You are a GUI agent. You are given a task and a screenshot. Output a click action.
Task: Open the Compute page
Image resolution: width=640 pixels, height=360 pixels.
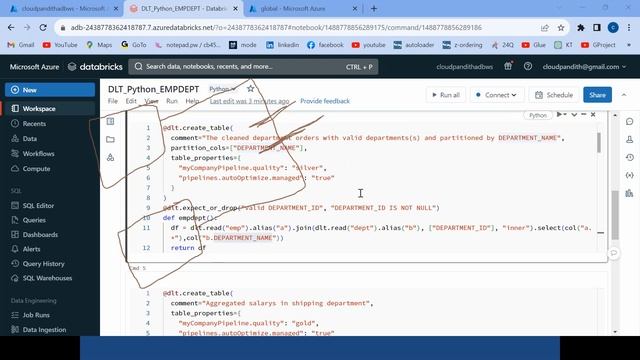pyautogui.click(x=36, y=169)
